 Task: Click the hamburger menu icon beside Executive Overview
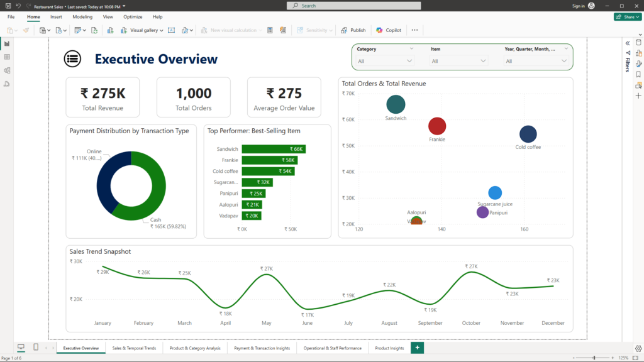click(72, 59)
